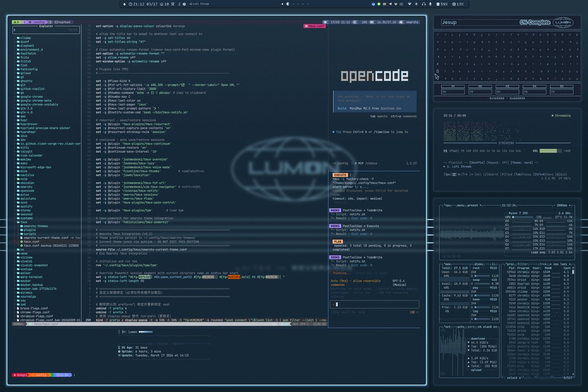
Task: Click the microphone icon in top bar
Action: (x=430, y=4)
